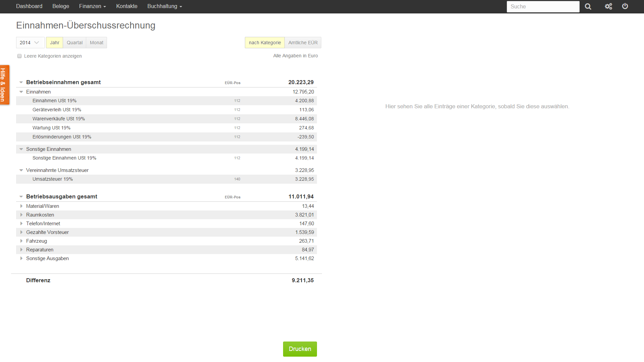Expand the Raumkosten category
This screenshot has height=362, width=644.
click(21, 215)
